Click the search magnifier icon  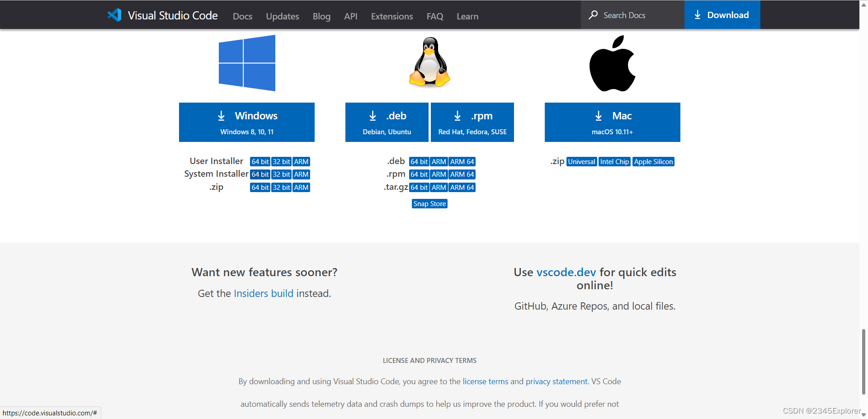click(593, 15)
